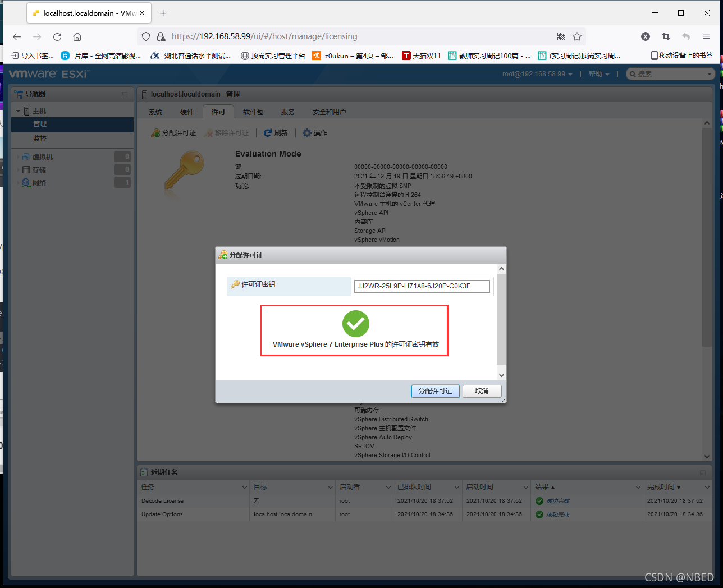Bookmark this page with star icon
Image resolution: width=723 pixels, height=588 pixels.
coord(577,36)
